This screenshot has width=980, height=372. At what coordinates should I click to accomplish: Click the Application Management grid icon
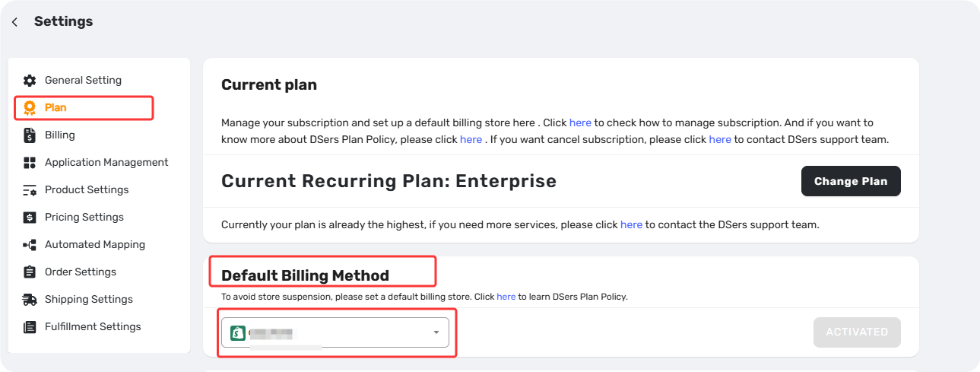(30, 163)
